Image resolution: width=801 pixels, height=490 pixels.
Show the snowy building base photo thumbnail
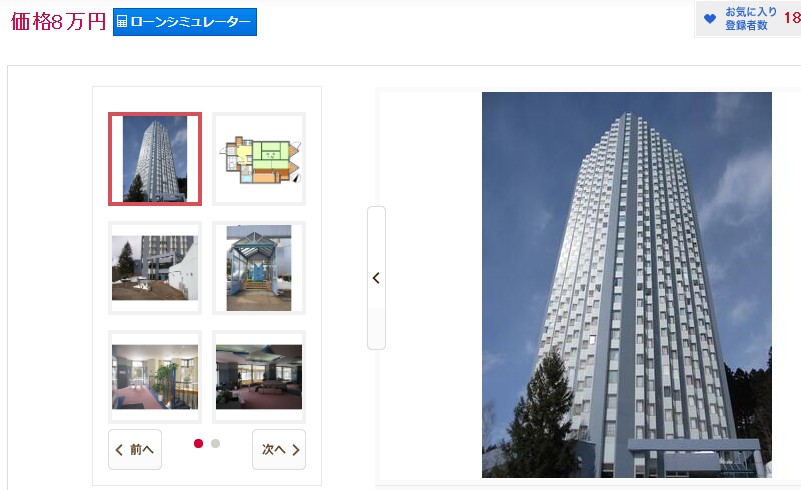pos(155,268)
